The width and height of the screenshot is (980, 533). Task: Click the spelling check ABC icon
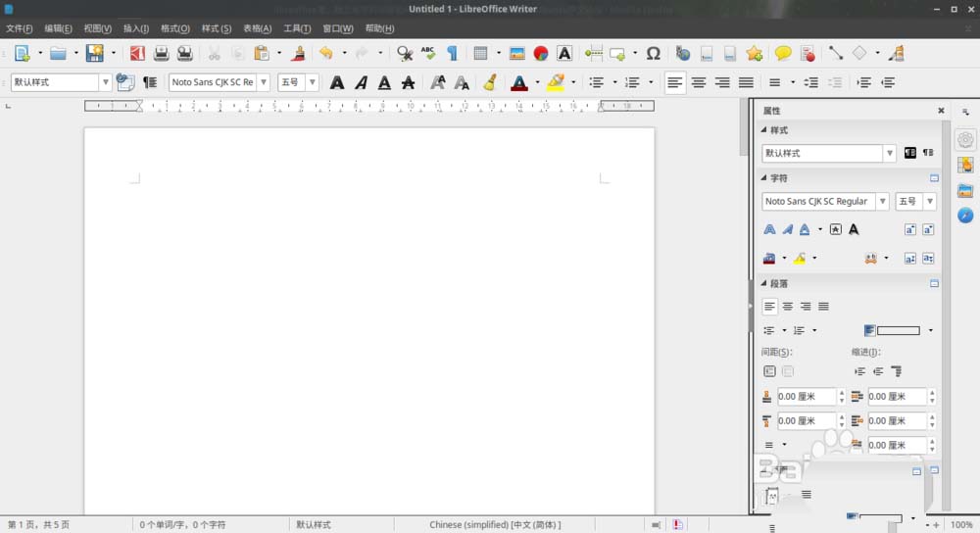(x=428, y=53)
